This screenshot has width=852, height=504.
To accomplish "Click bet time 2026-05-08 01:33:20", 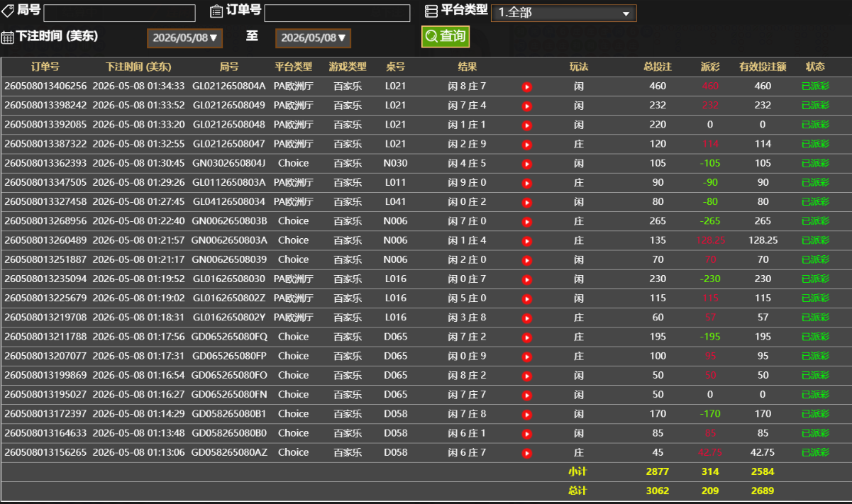I will tap(138, 125).
